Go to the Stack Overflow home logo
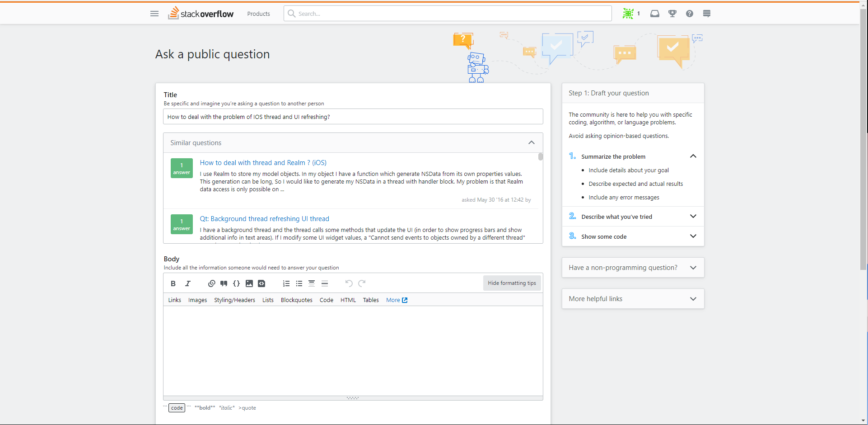The image size is (868, 425). tap(201, 13)
